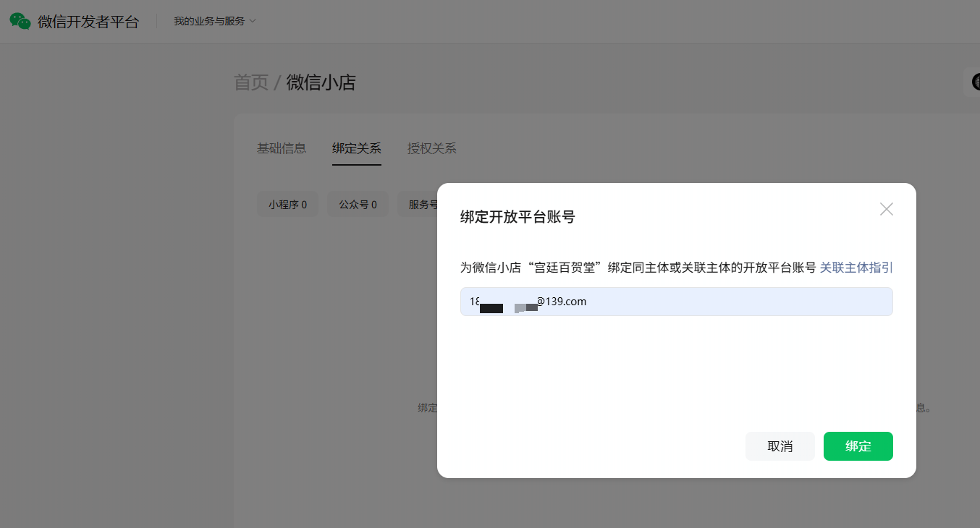Click 绑定开放平台账号 dialog title
The image size is (980, 528).
(x=518, y=216)
